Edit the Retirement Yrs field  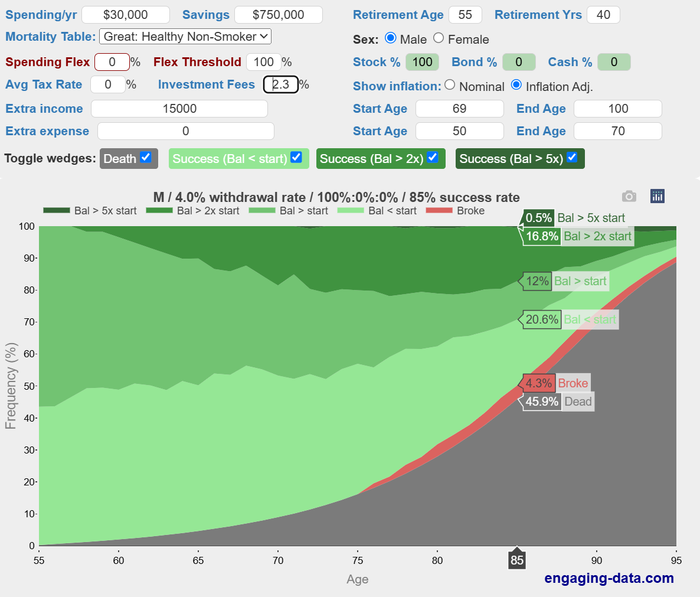point(604,15)
